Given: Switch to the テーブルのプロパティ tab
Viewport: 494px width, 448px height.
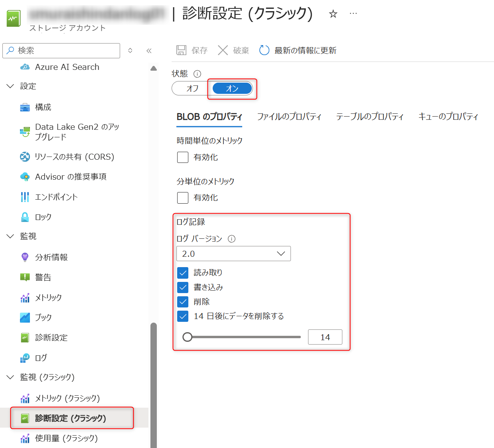Looking at the screenshot, I should 370,116.
